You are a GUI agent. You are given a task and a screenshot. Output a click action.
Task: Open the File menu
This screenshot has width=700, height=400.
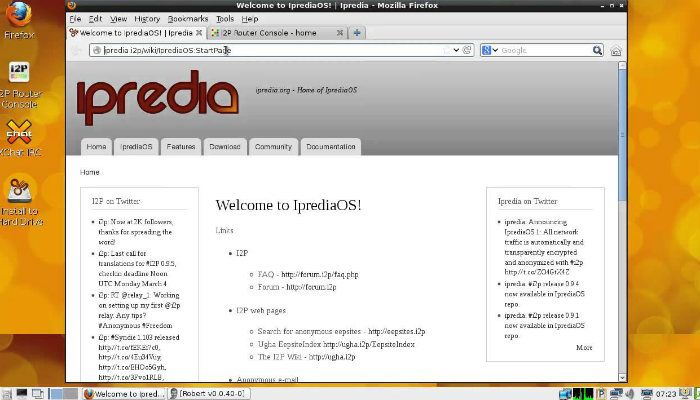click(x=75, y=19)
